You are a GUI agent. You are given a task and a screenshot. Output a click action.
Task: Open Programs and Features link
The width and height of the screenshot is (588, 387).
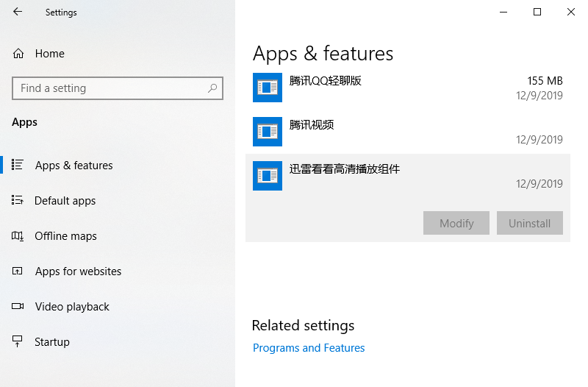coord(309,348)
